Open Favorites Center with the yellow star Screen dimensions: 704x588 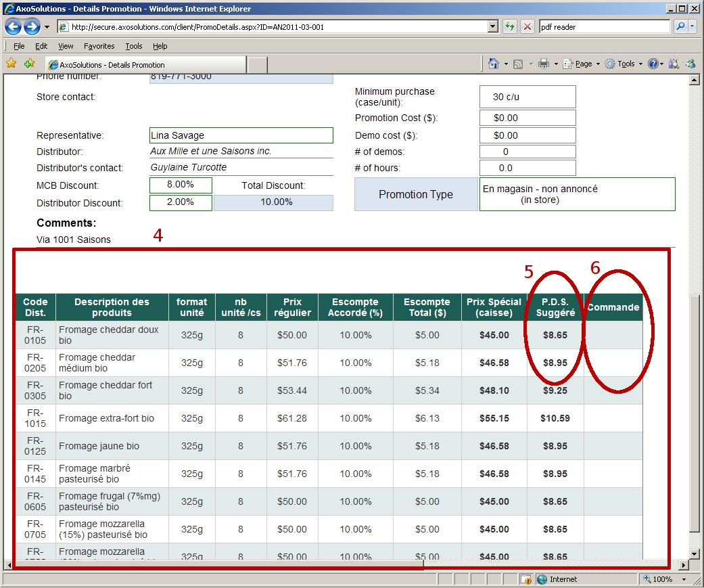11,64
